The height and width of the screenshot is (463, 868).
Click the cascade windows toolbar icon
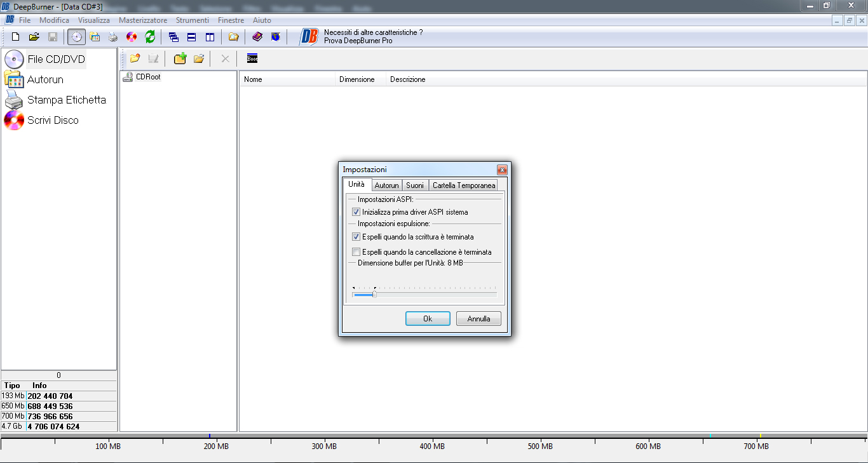click(173, 37)
